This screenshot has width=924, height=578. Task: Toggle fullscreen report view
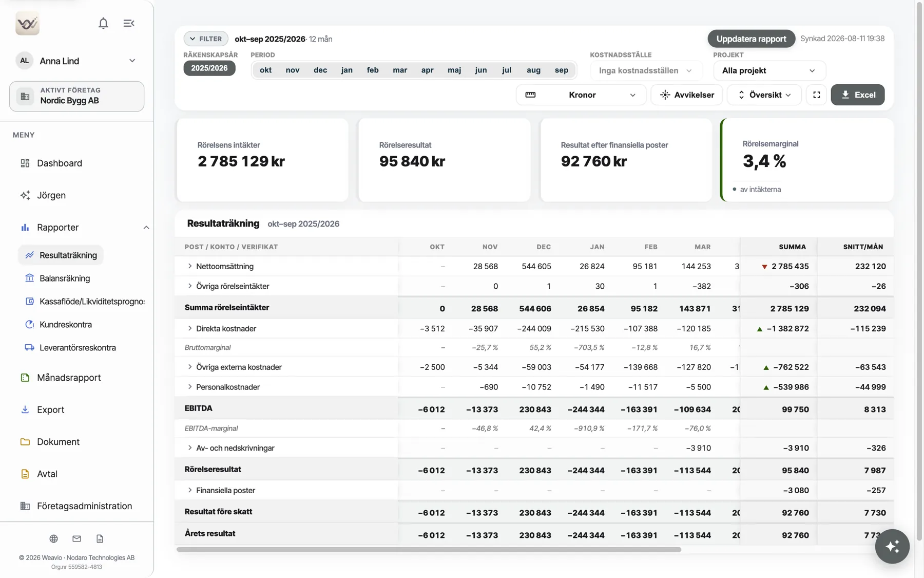[x=817, y=95]
